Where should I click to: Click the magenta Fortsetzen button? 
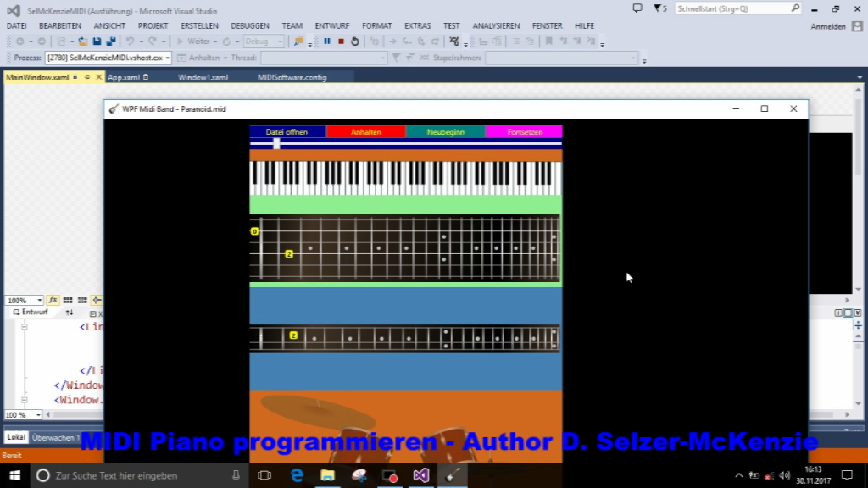(524, 131)
